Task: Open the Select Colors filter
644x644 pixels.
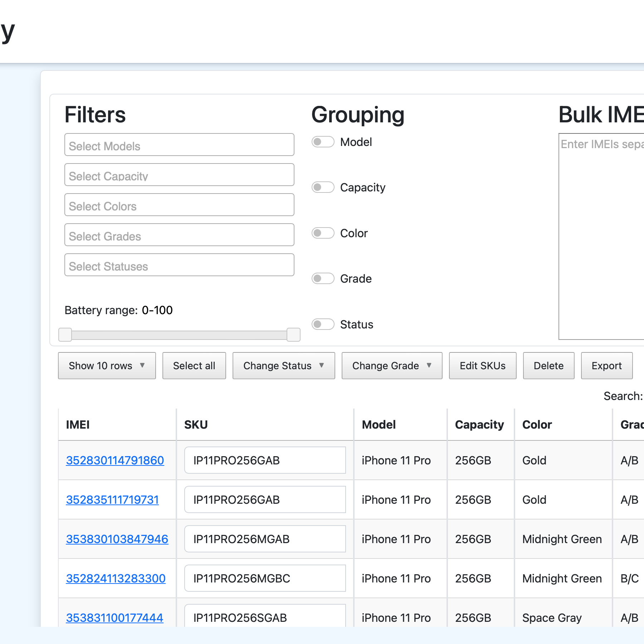Action: (179, 205)
